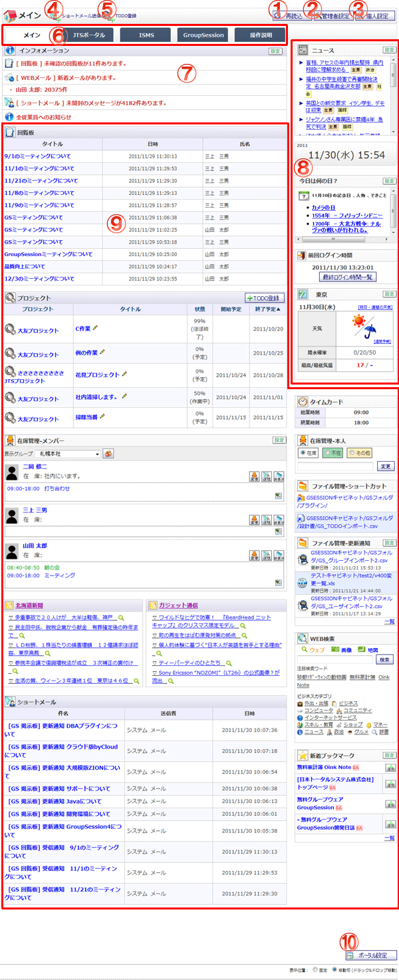Open the プラグイン folder shortcut icon
Image resolution: width=399 pixels, height=980 pixels.
pos(301,498)
